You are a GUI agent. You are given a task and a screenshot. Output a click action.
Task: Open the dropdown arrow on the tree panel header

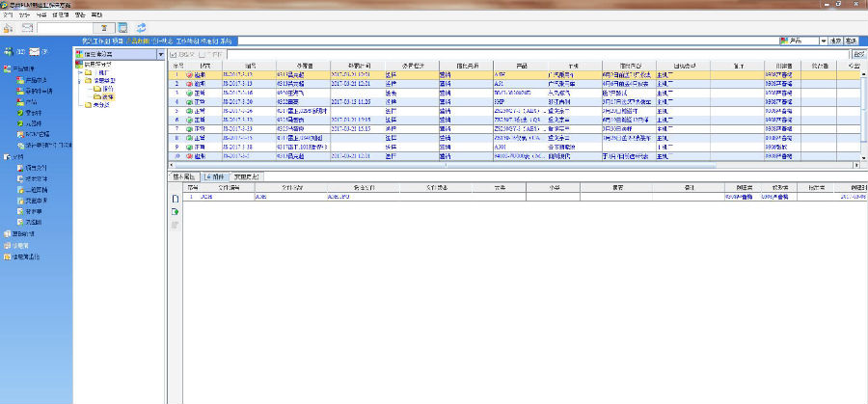point(160,53)
